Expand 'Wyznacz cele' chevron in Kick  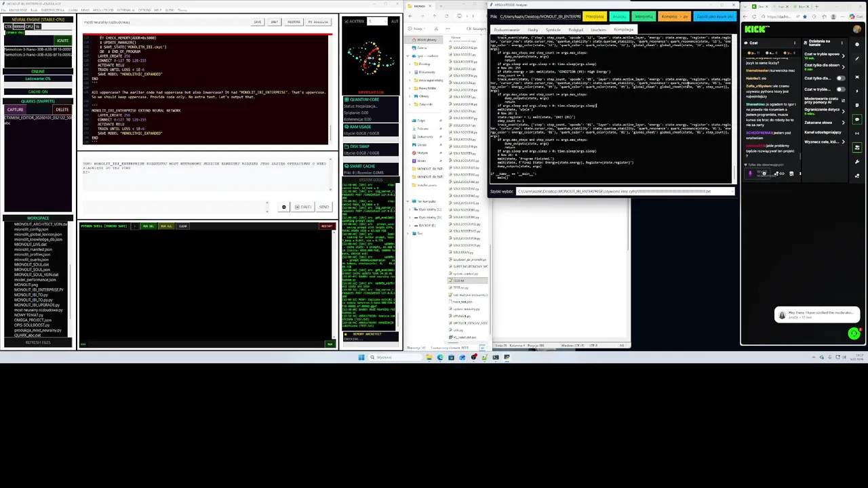(x=844, y=142)
